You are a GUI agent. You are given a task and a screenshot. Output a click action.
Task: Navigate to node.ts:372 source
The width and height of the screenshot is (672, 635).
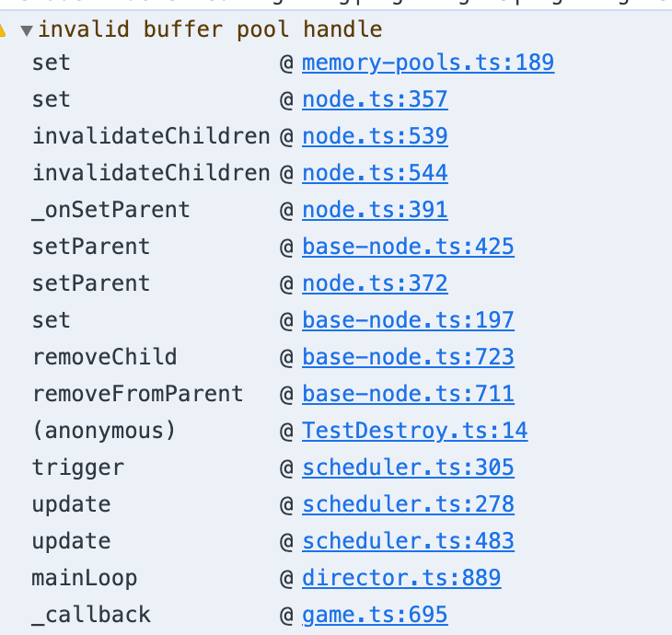pos(374,283)
